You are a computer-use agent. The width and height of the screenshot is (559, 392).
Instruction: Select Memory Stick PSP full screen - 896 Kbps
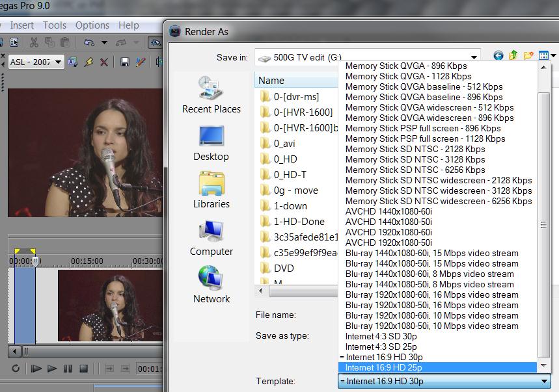pos(437,128)
